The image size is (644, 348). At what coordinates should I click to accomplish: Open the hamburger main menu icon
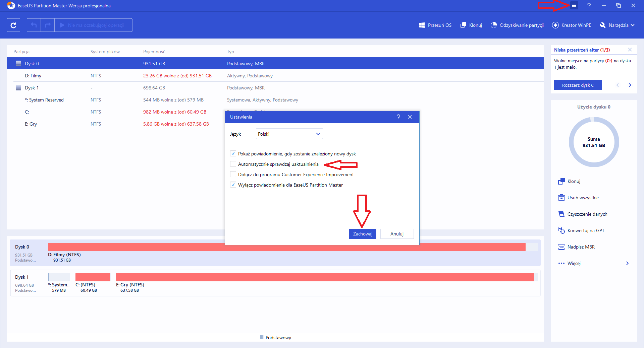click(574, 5)
